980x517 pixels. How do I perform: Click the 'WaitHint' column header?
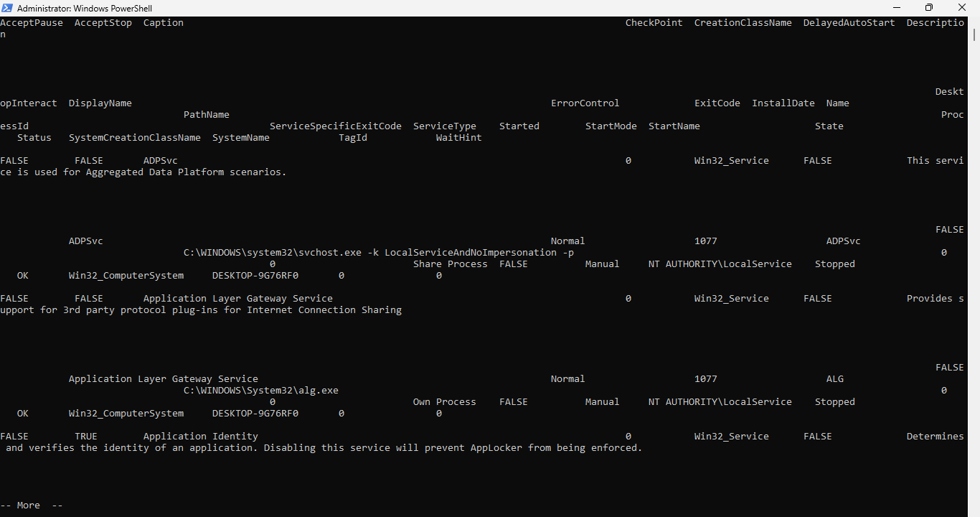(458, 138)
